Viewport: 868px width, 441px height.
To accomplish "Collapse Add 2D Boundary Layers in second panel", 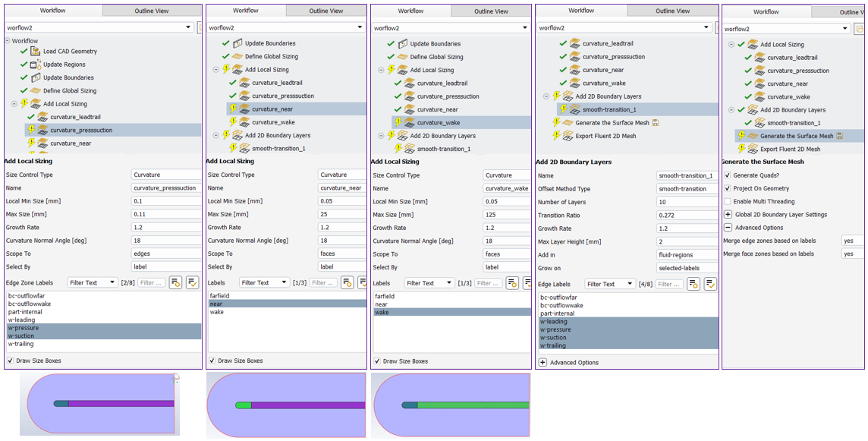I will [216, 135].
